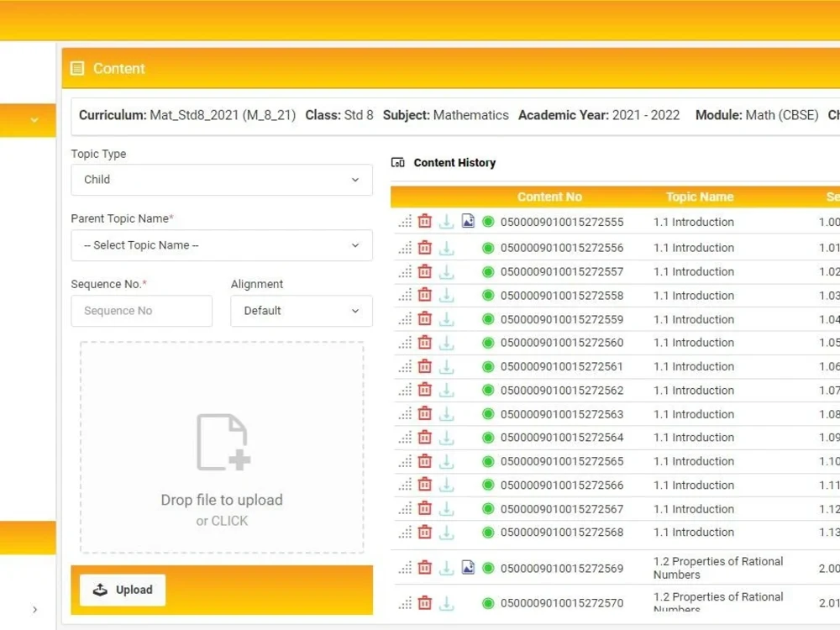This screenshot has width=840, height=630.
Task: Delete content 050000901001527255 5 using its trash icon
Action: tap(425, 221)
